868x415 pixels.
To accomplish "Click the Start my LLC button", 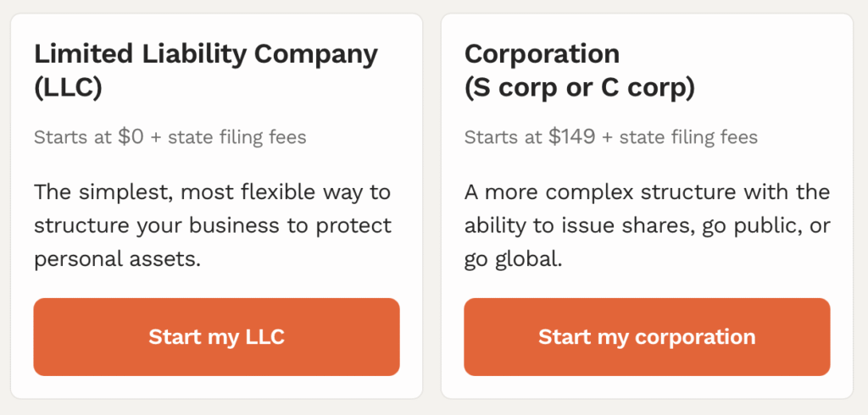I will pyautogui.click(x=216, y=337).
